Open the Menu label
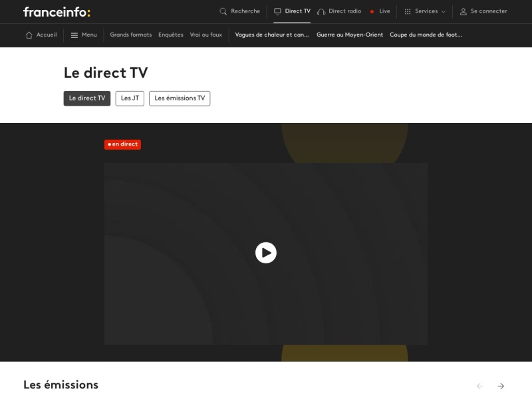532x399 pixels. tap(89, 35)
